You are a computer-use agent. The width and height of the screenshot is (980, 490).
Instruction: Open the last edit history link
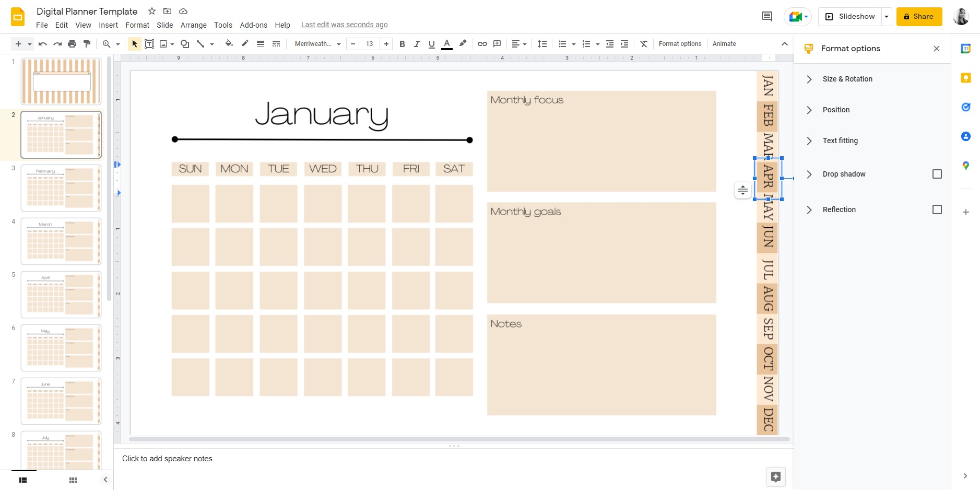click(x=345, y=25)
